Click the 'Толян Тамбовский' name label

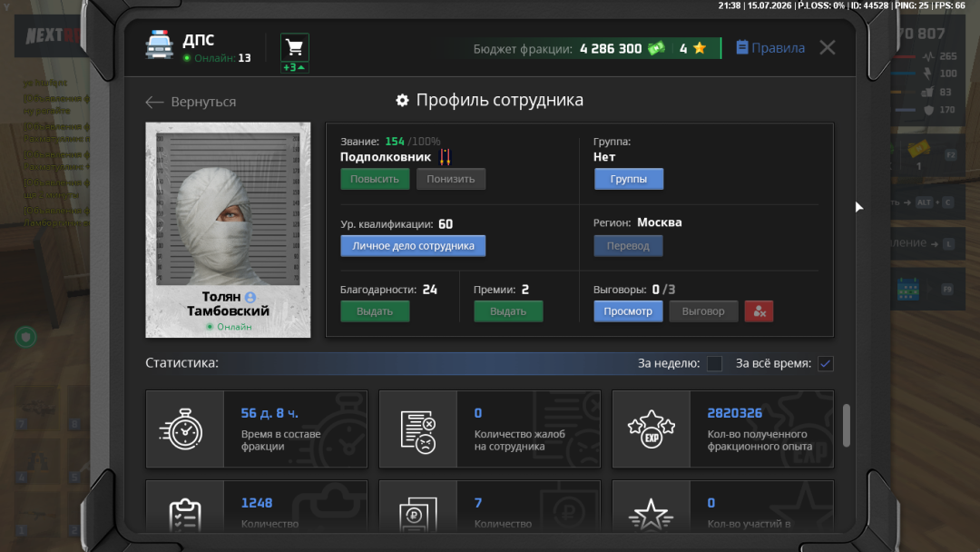pyautogui.click(x=228, y=304)
